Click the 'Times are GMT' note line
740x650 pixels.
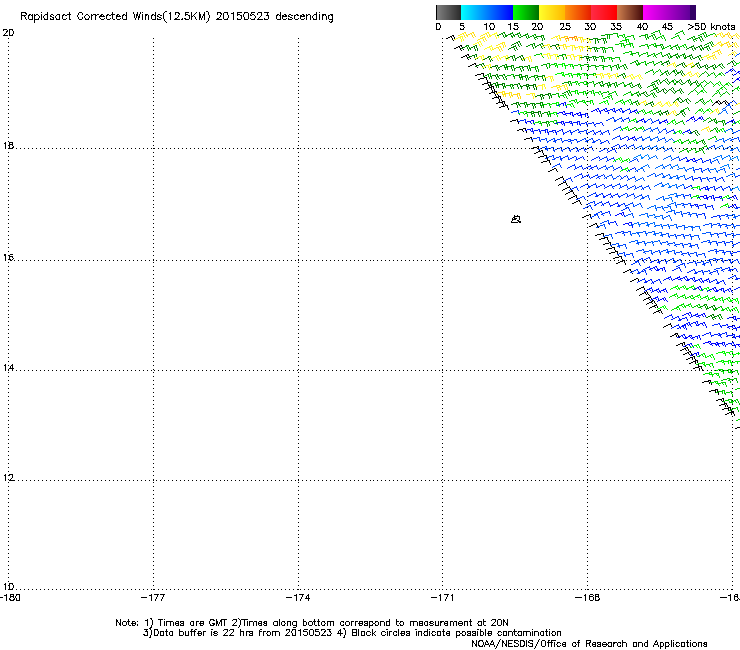312,623
